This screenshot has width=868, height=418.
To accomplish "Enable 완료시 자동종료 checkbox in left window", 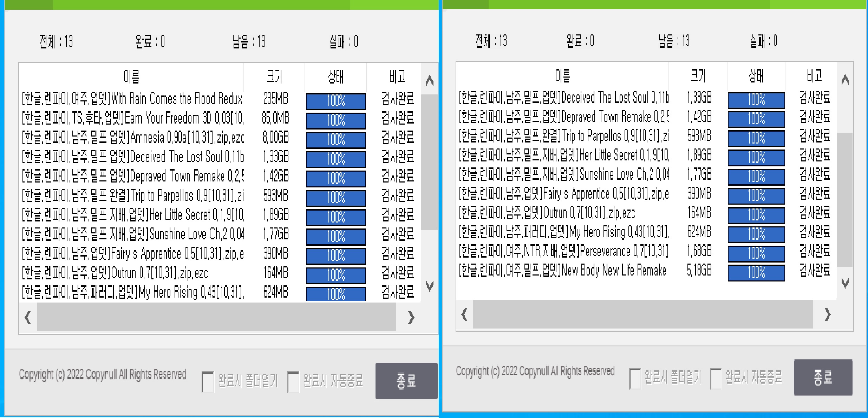I will 293,382.
